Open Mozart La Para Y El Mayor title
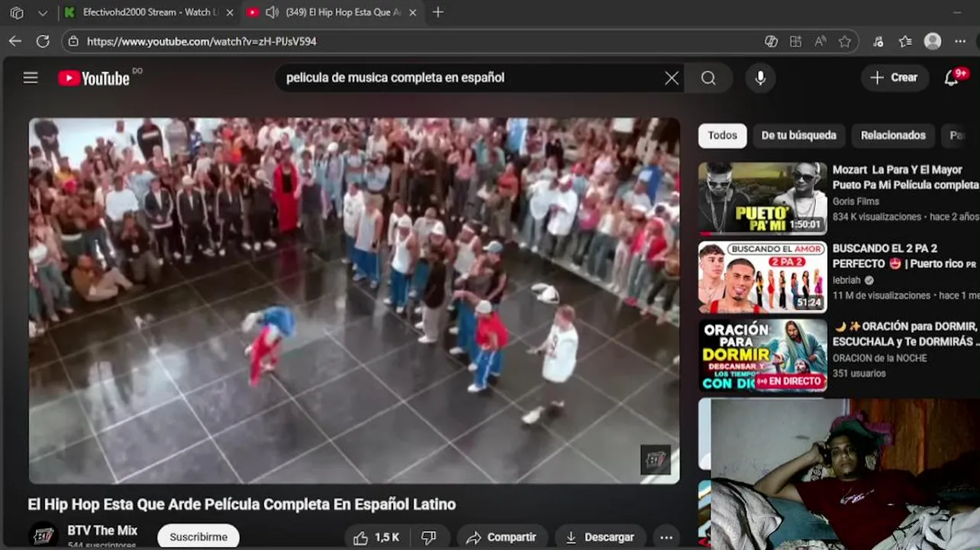Viewport: 980px width, 550px height. pos(906,177)
